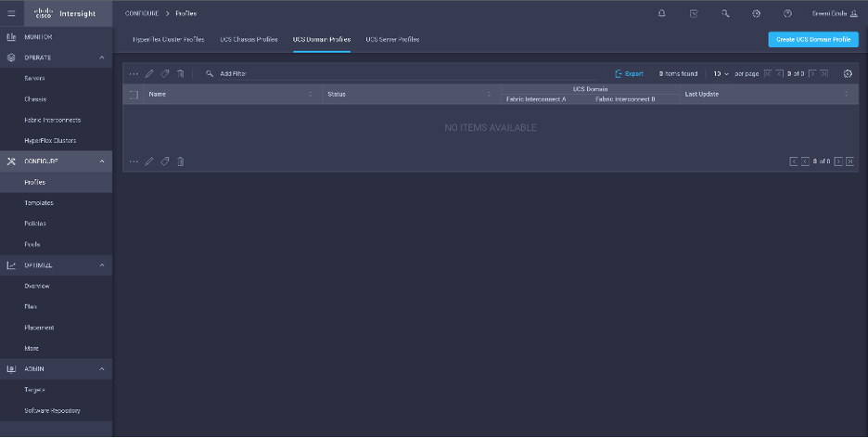
Task: Switch to HyperFlex Cluster Profiles tab
Action: [168, 39]
